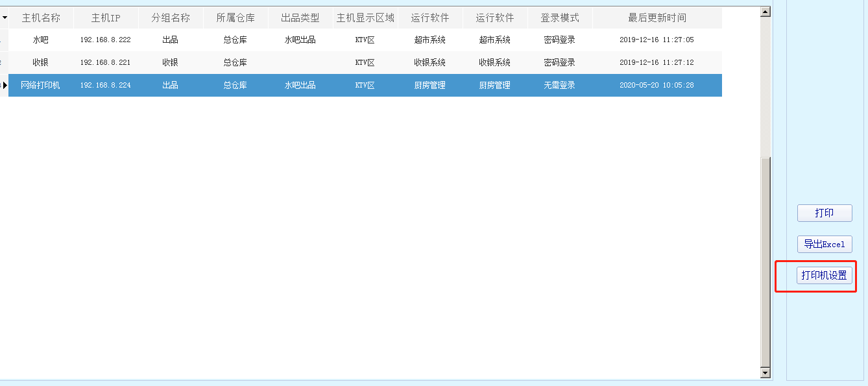
Task: Click the 分组名称 column header
Action: pos(171,18)
